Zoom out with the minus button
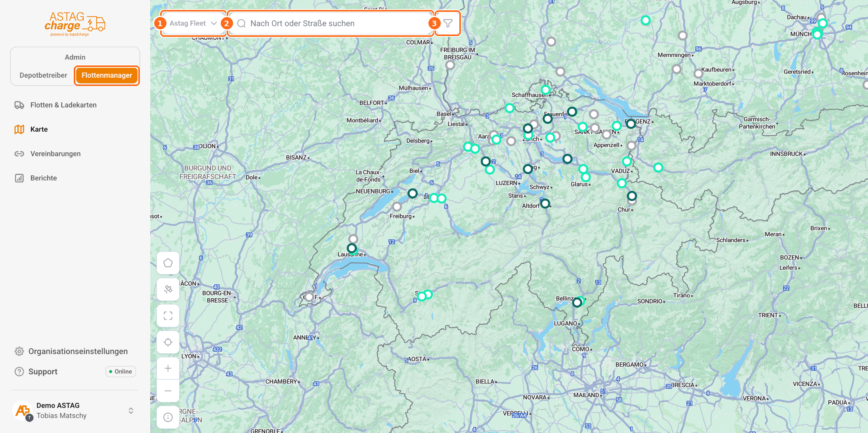868x433 pixels. tap(168, 391)
